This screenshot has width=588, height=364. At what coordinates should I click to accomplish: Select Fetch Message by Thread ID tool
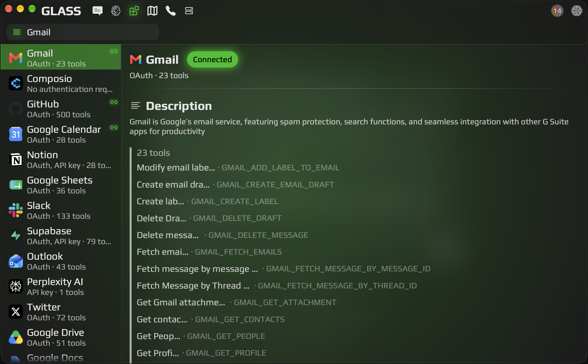277,286
